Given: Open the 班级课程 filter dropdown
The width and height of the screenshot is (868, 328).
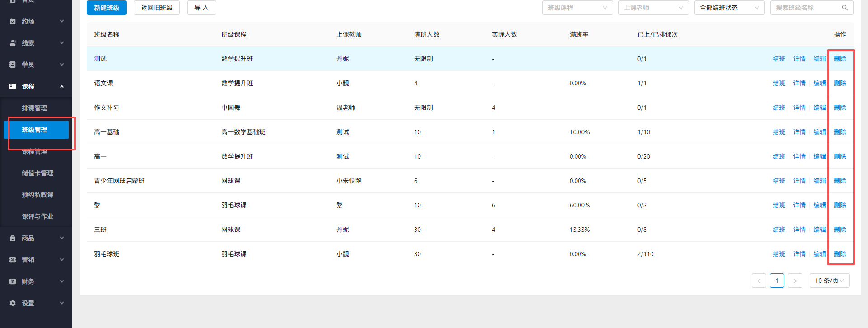Looking at the screenshot, I should point(577,8).
